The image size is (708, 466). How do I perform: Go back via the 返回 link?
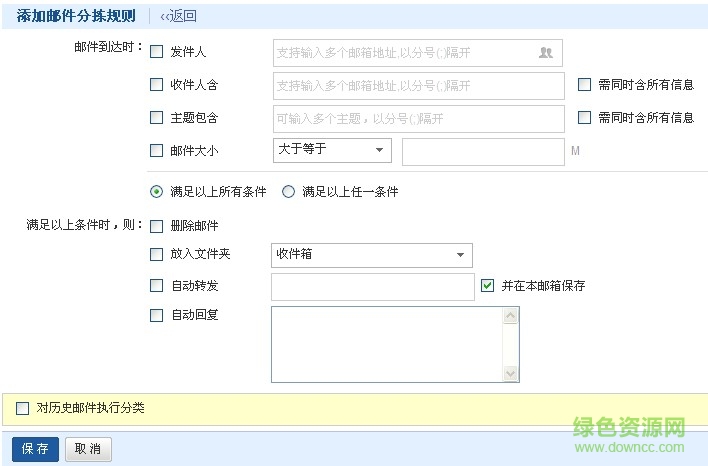pyautogui.click(x=180, y=16)
